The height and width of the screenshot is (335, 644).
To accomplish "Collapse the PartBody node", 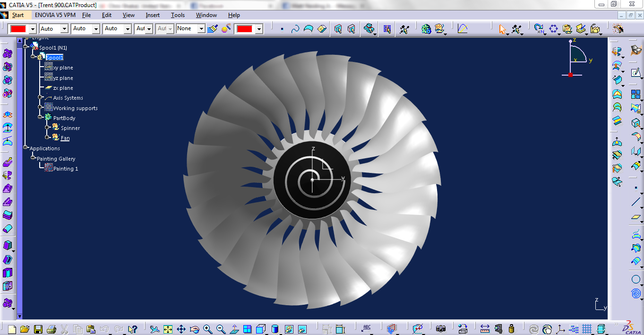I will [40, 117].
